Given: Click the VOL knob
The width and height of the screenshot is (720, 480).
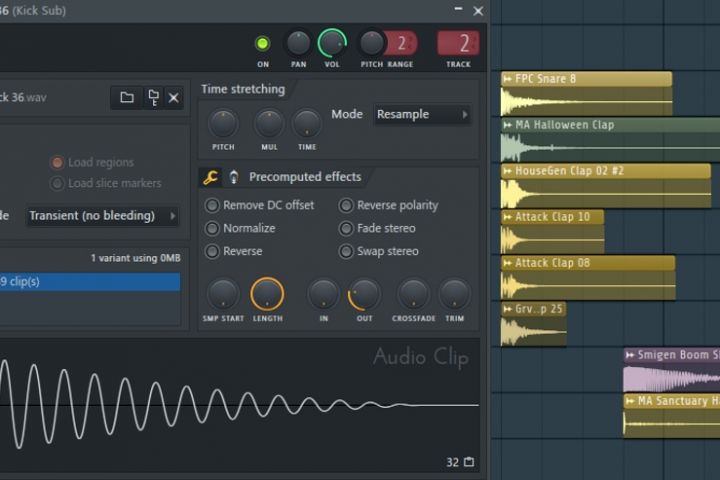Looking at the screenshot, I should click(332, 44).
